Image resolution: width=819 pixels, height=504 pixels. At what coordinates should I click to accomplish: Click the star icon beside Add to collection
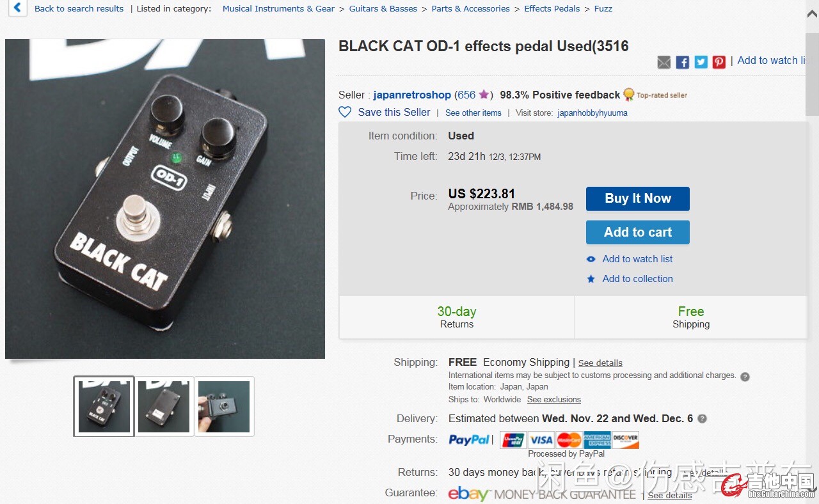pos(591,279)
